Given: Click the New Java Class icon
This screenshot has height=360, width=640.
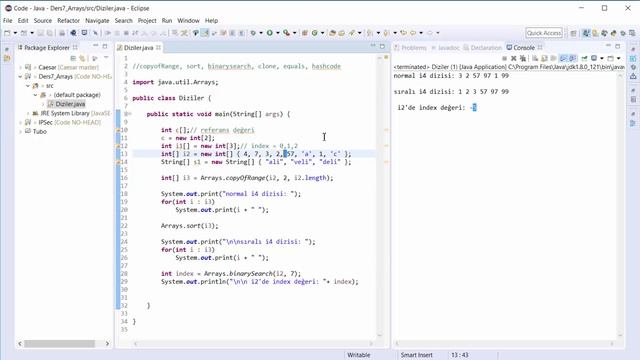Looking at the screenshot, I should (315, 33).
